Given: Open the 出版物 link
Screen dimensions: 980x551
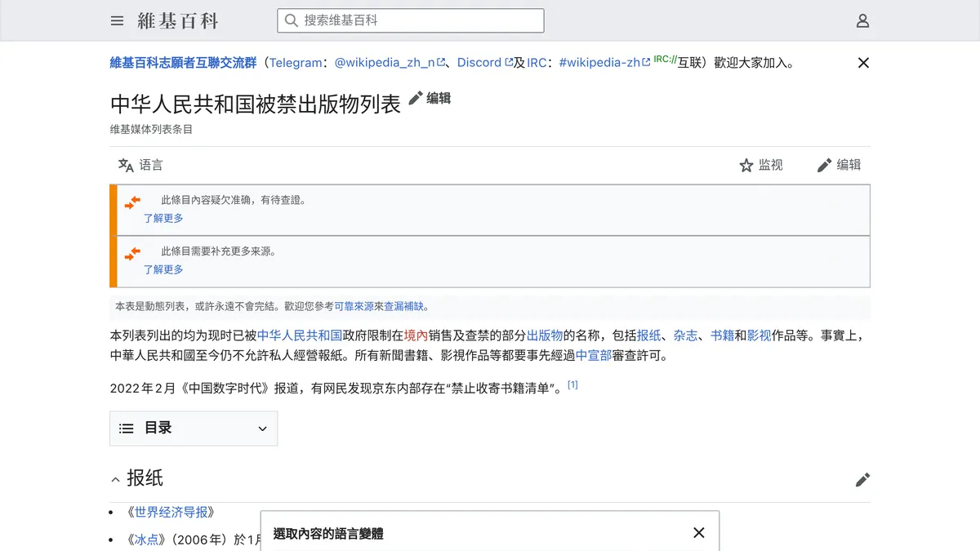Looking at the screenshot, I should click(x=545, y=335).
